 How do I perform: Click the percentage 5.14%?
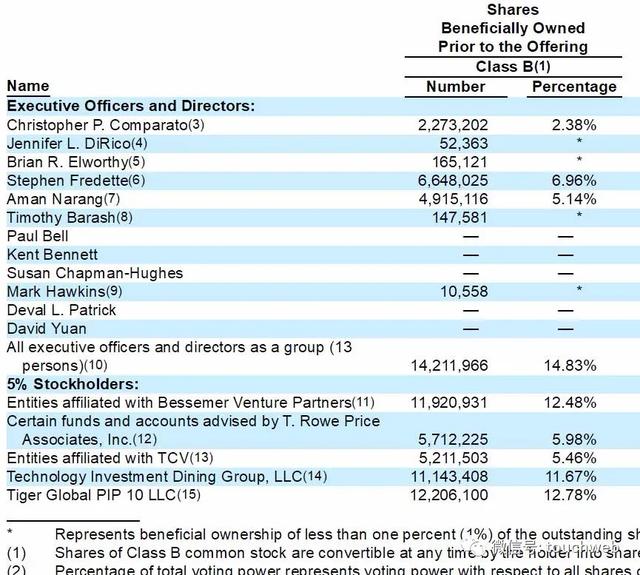coord(574,199)
